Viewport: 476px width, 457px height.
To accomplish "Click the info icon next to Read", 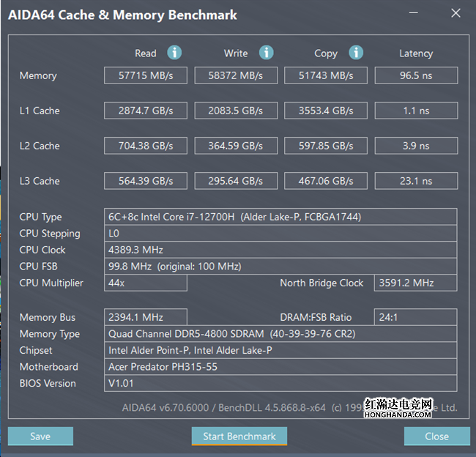I will coord(174,53).
